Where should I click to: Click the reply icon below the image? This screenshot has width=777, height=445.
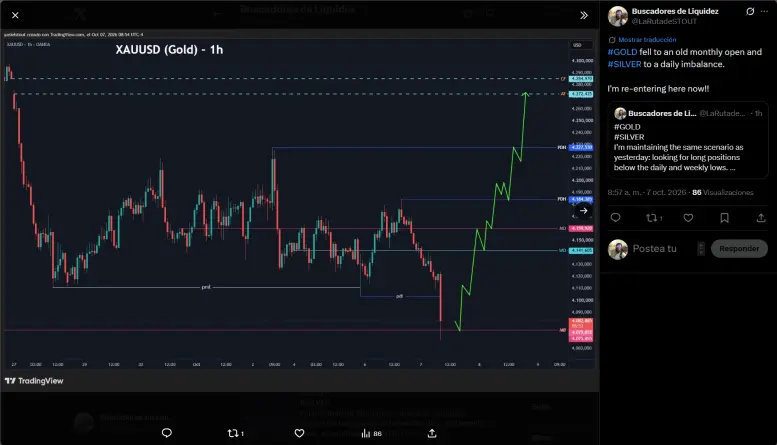pyautogui.click(x=166, y=433)
